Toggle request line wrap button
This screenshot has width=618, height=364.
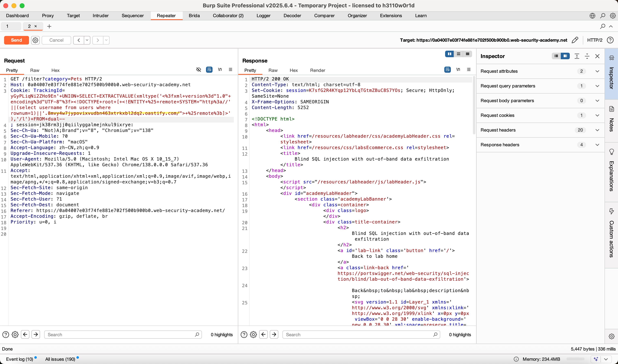tap(209, 69)
